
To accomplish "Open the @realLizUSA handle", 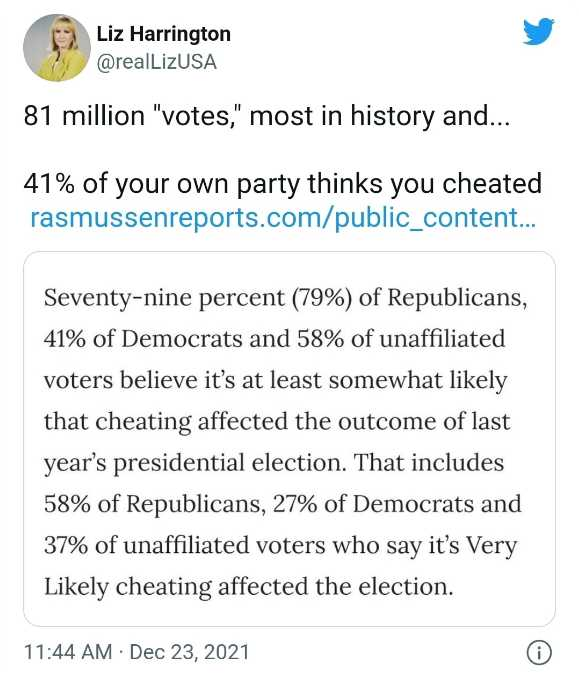I will point(156,62).
